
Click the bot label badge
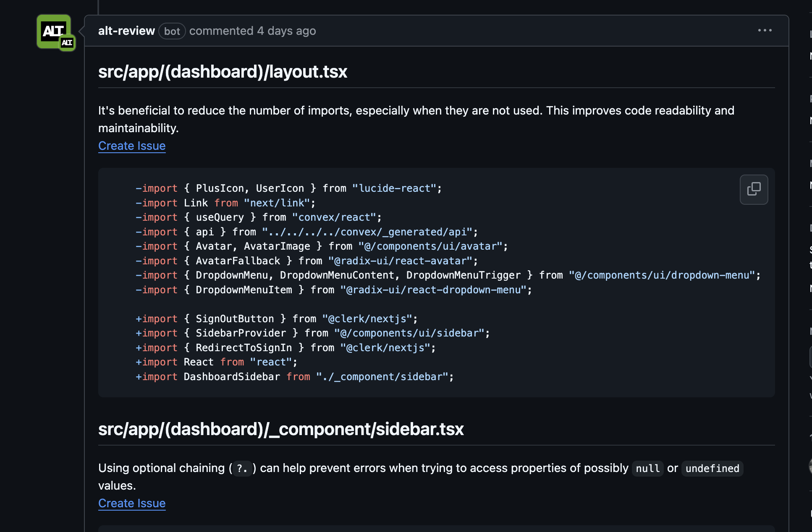tap(172, 31)
